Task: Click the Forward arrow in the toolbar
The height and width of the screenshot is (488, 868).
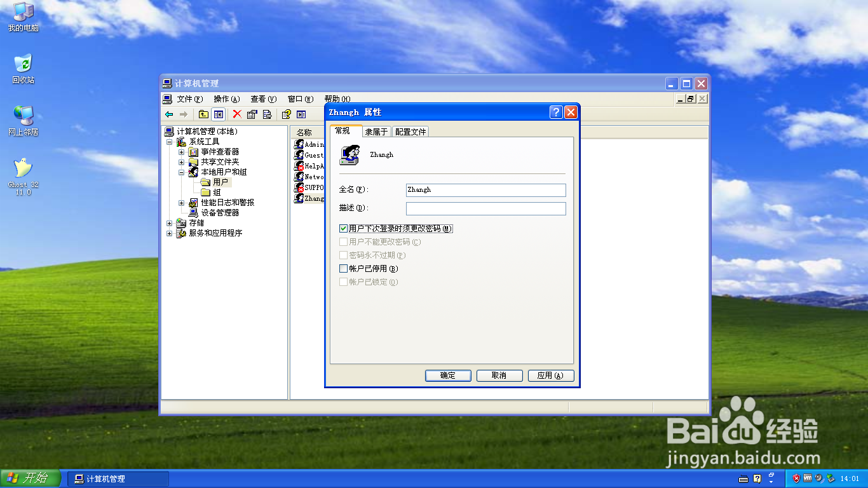Action: click(x=184, y=114)
